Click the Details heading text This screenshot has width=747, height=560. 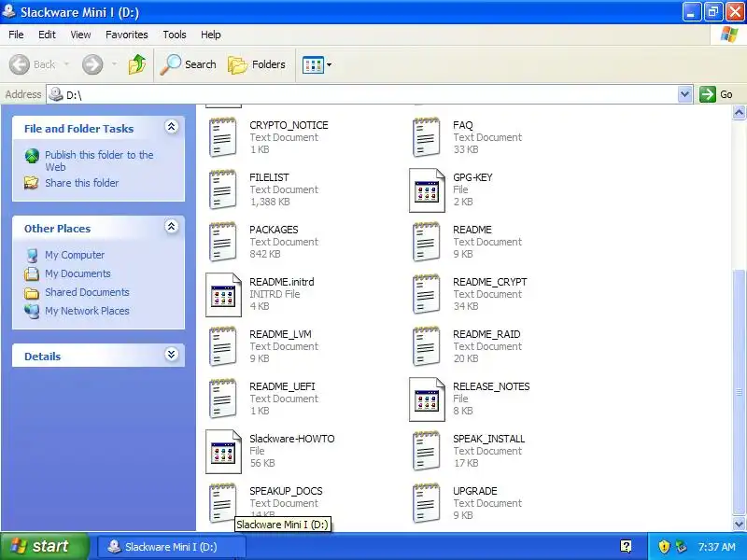click(42, 357)
